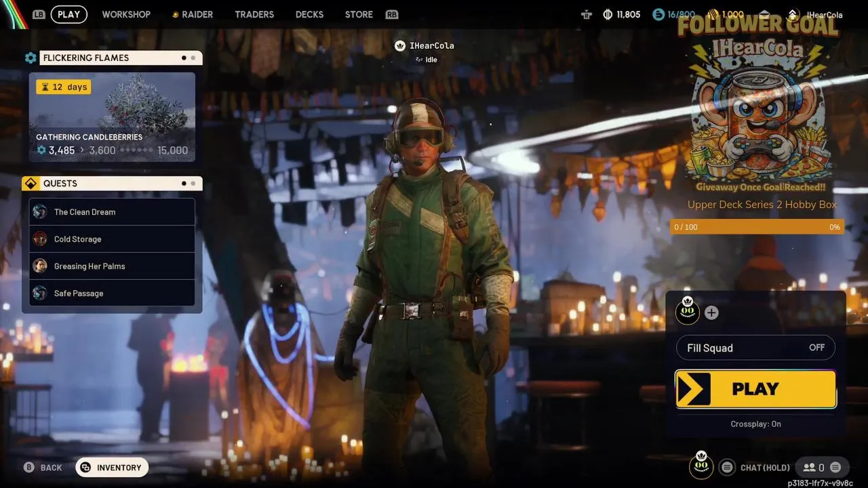Select The Clean Dream quest

[x=112, y=212]
